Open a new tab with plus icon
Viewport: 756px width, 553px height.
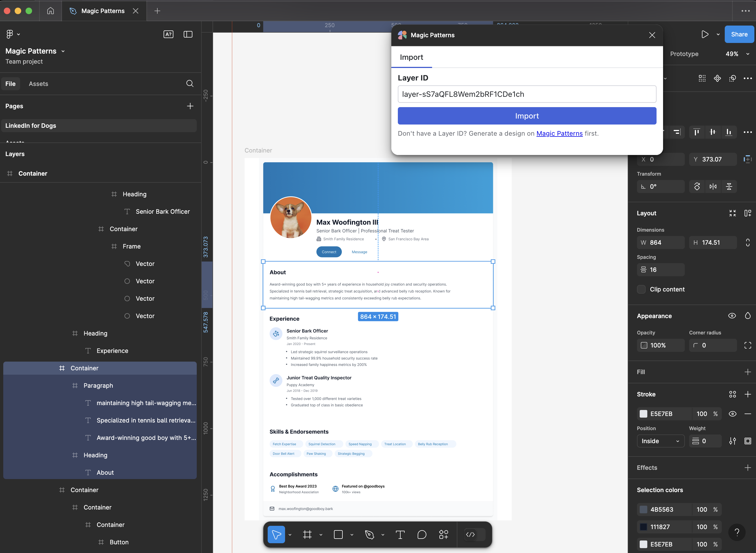[x=157, y=11]
